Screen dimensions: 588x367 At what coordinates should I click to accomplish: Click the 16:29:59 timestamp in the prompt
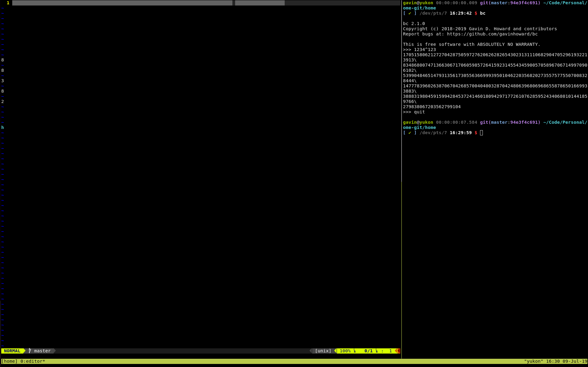coord(461,133)
